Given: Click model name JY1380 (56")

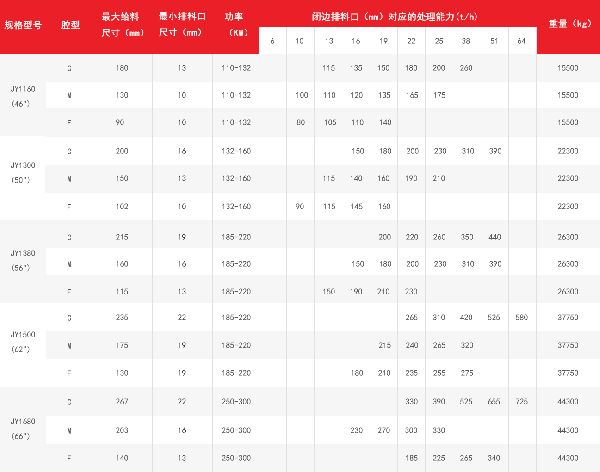Looking at the screenshot, I should 23,260.
